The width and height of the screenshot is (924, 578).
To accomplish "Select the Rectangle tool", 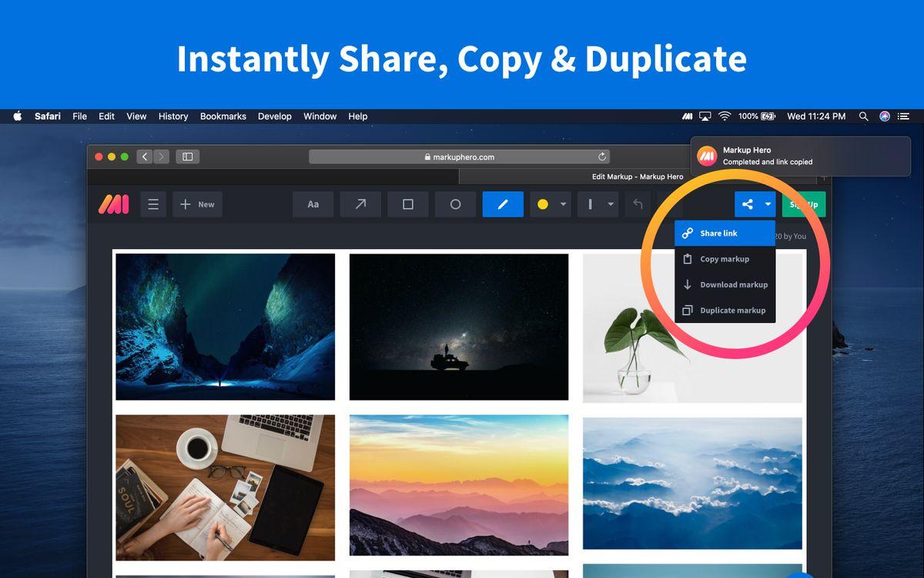I will coord(408,204).
